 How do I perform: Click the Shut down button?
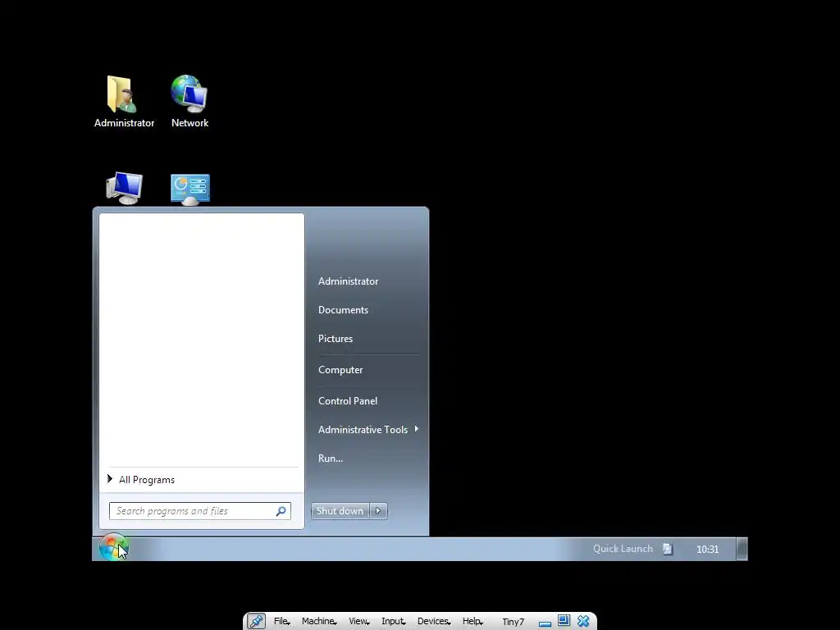[340, 511]
